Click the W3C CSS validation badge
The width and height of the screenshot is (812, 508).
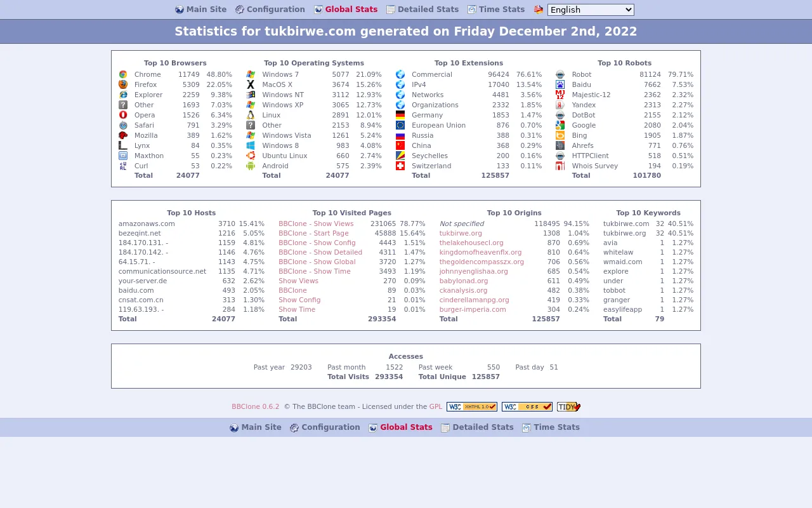(x=527, y=407)
